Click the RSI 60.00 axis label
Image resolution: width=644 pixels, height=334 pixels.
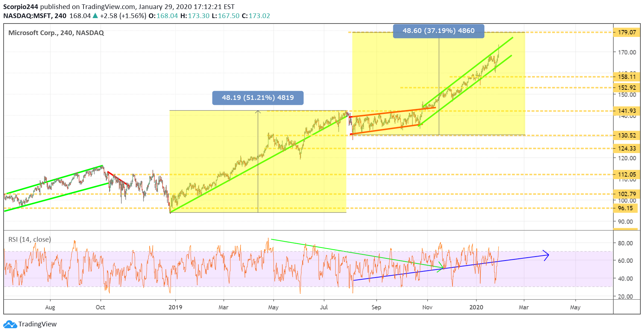coord(625,261)
